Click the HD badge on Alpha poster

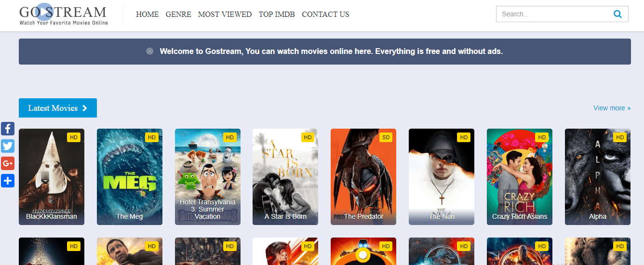[x=620, y=137]
